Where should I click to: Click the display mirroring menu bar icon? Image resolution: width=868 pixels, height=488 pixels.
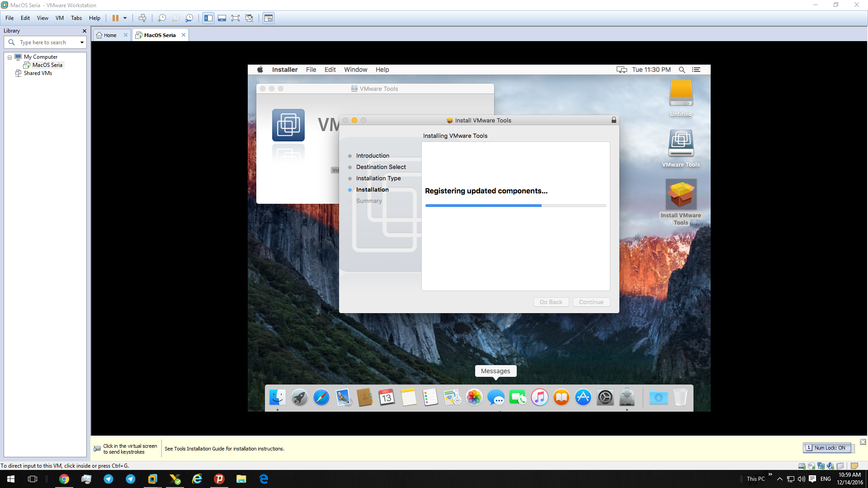[622, 70]
